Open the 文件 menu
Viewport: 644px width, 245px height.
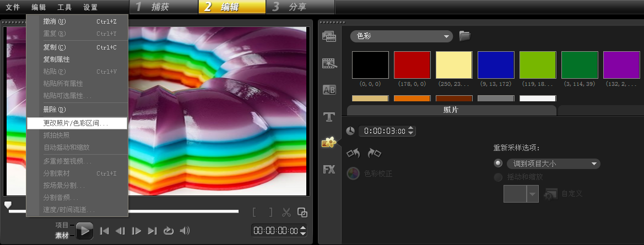pyautogui.click(x=13, y=7)
